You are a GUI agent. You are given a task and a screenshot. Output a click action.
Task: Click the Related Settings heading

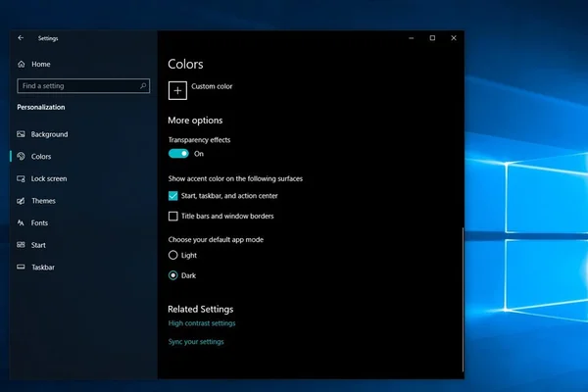click(201, 309)
